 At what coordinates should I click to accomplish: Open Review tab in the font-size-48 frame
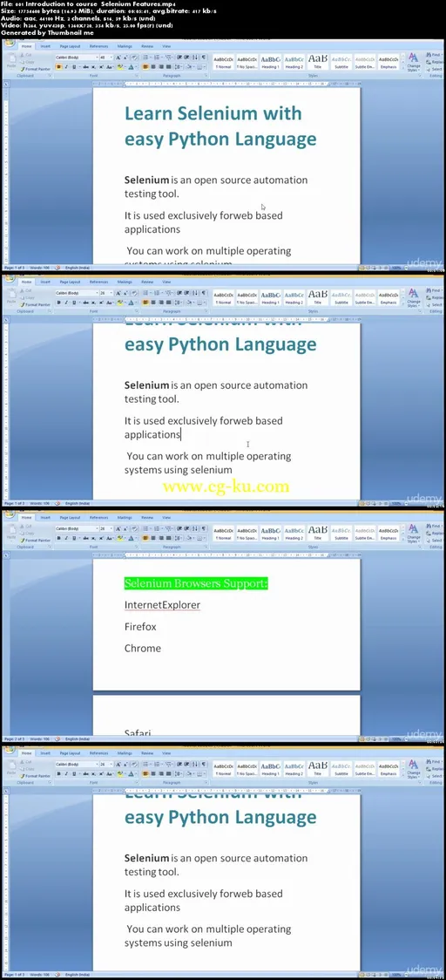(147, 46)
